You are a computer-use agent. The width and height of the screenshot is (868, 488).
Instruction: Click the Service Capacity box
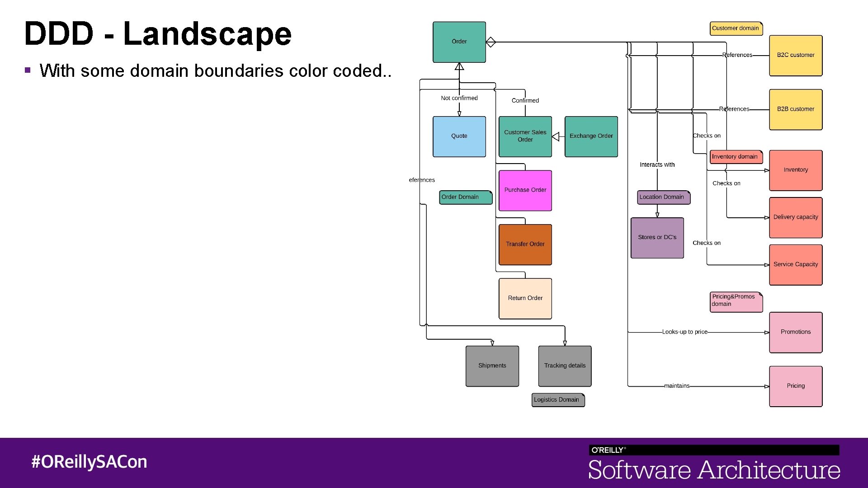click(x=796, y=265)
